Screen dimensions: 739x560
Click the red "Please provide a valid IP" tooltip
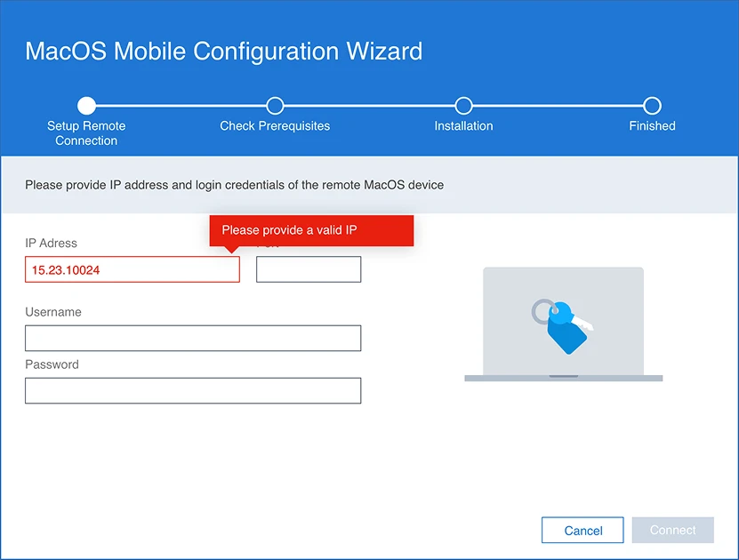coord(311,230)
